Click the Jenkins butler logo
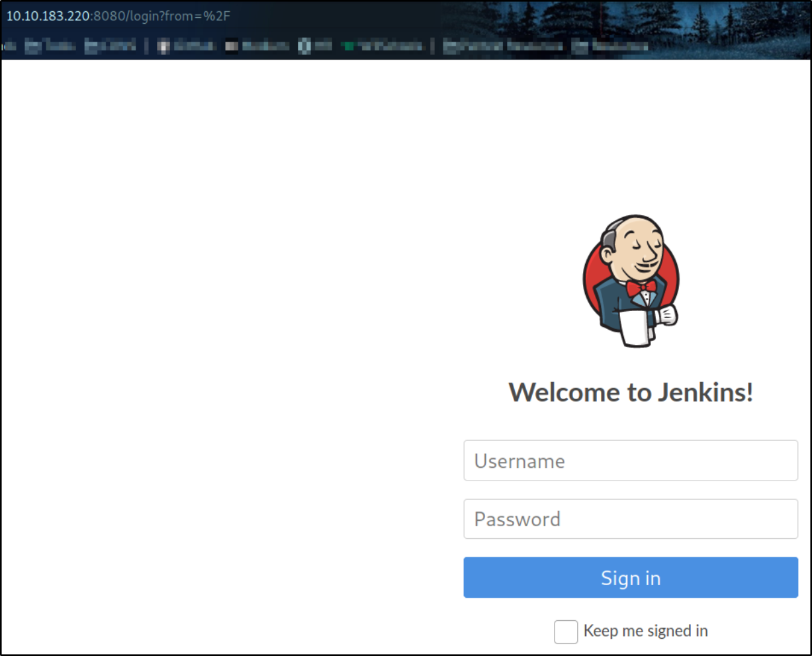Image resolution: width=812 pixels, height=656 pixels. (631, 281)
